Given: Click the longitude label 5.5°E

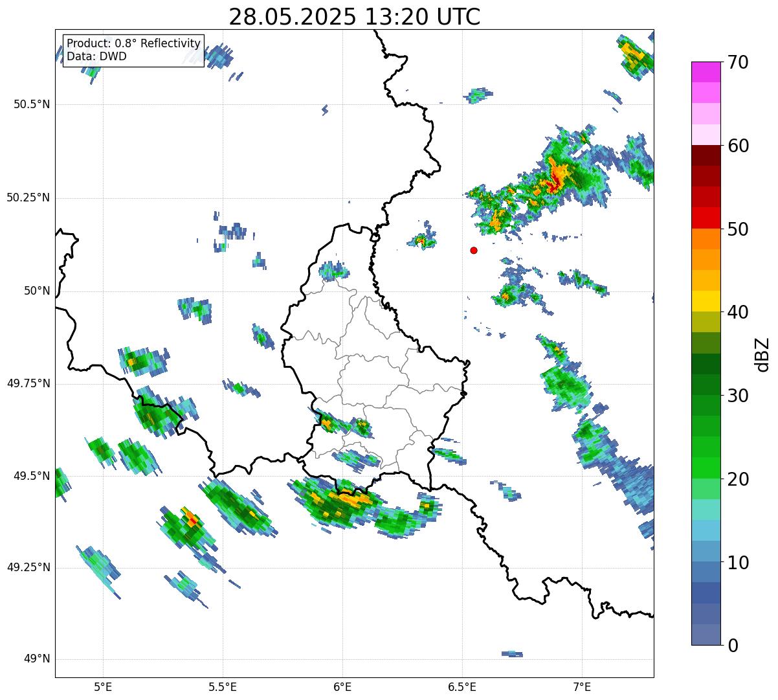Looking at the screenshot, I should (x=223, y=687).
